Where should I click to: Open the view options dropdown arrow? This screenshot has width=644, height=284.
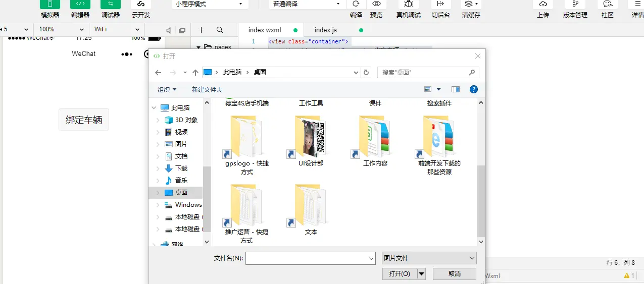click(438, 89)
